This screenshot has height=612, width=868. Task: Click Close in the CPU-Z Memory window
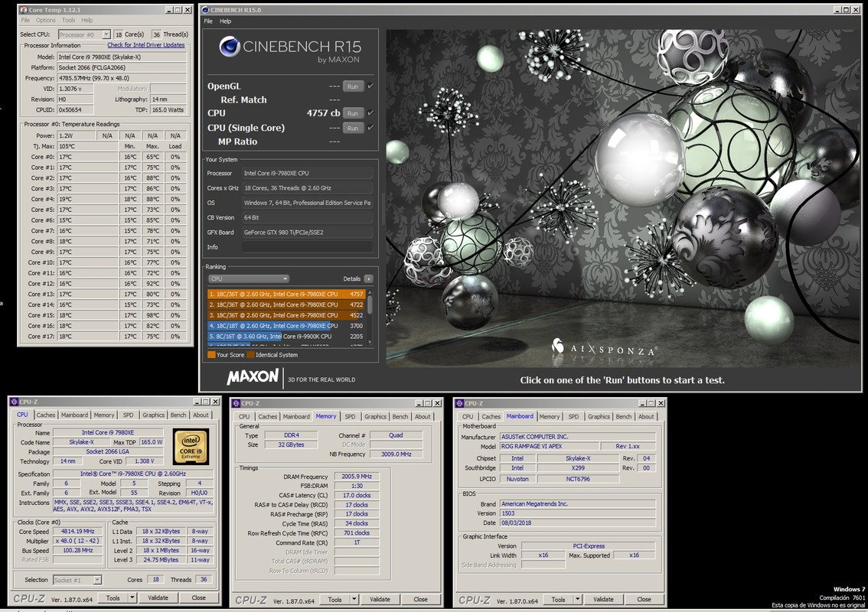coord(421,599)
